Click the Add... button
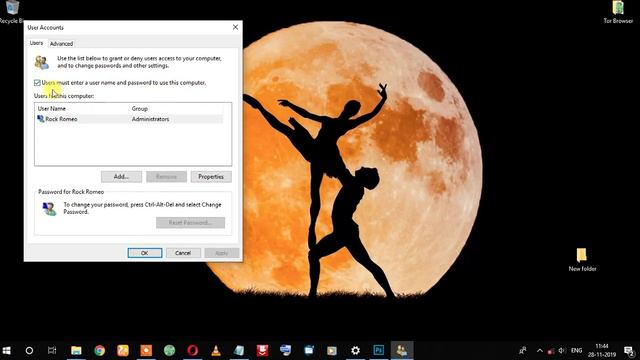 122,177
